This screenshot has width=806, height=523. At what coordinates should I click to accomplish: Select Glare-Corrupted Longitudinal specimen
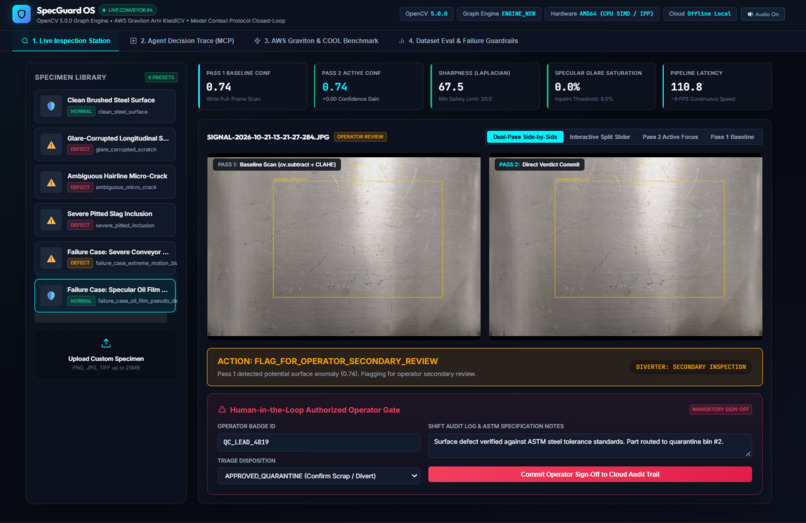105,144
